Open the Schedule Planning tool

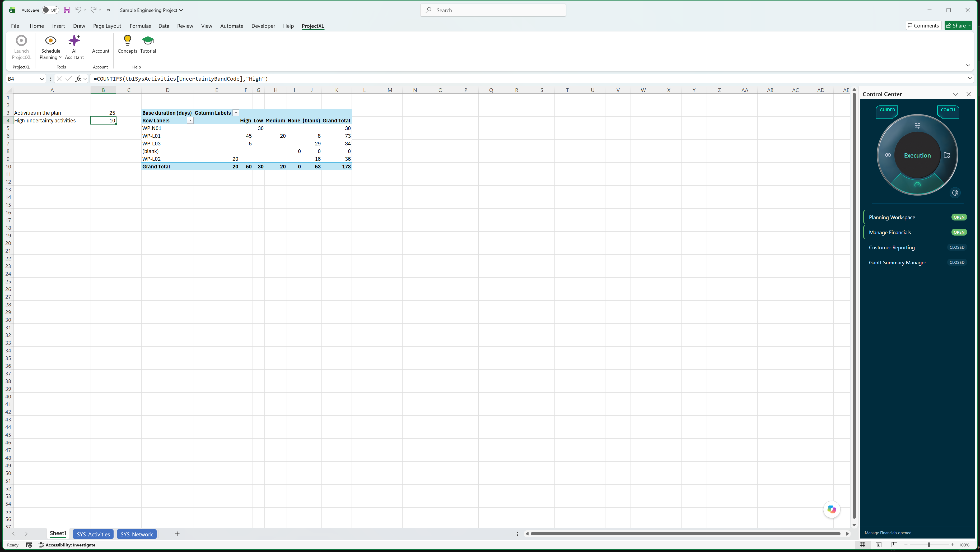pos(51,47)
